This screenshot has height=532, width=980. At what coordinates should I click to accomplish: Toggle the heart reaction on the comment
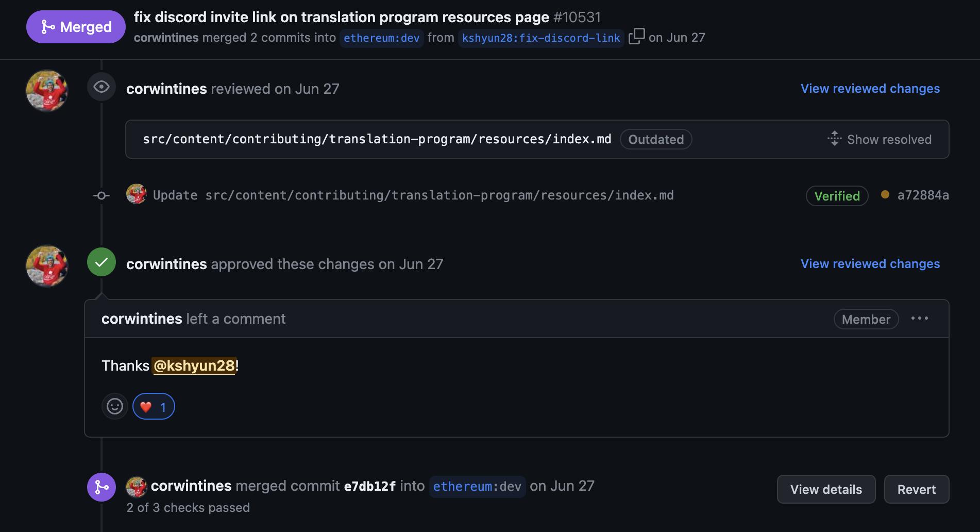[153, 406]
